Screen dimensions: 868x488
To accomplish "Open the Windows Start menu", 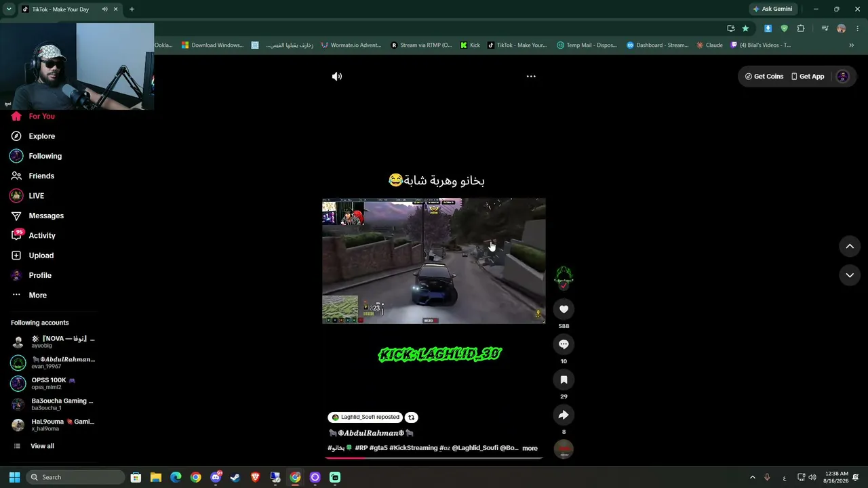I will click(x=14, y=477).
